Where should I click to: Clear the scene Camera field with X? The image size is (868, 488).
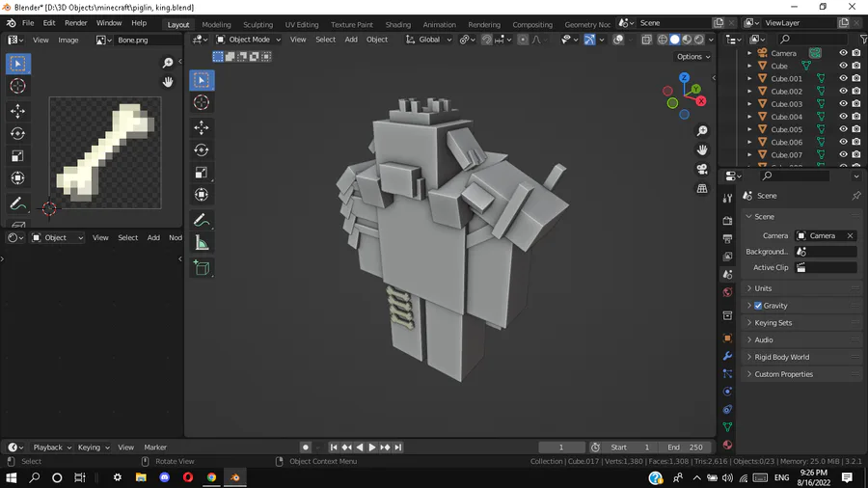850,235
